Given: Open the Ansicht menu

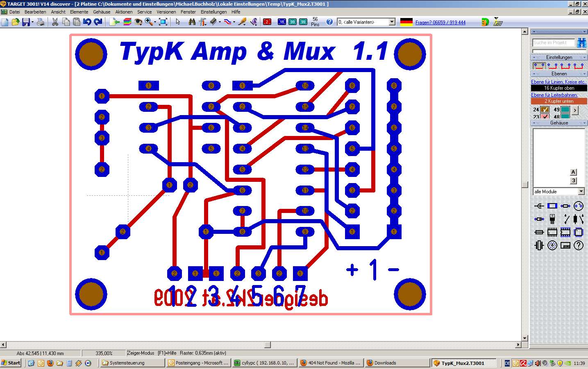Looking at the screenshot, I should coord(58,12).
